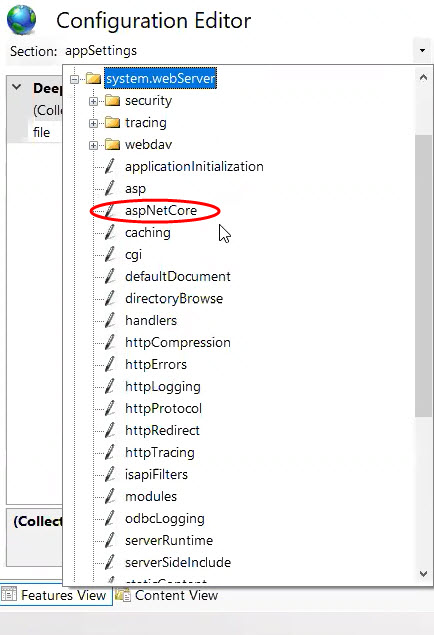Click the pencil icon beside handlers
434x635 pixels.
pos(110,320)
